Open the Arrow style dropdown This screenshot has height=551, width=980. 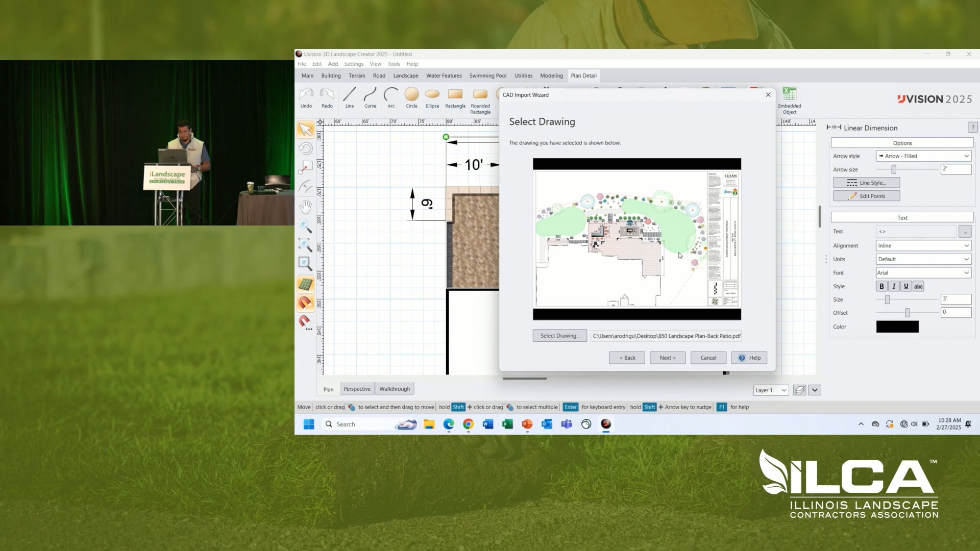click(923, 156)
